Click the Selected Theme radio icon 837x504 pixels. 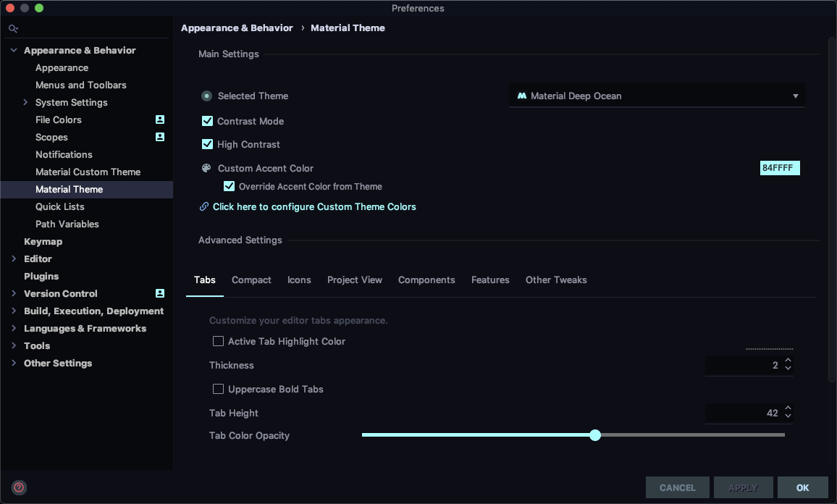coord(206,96)
